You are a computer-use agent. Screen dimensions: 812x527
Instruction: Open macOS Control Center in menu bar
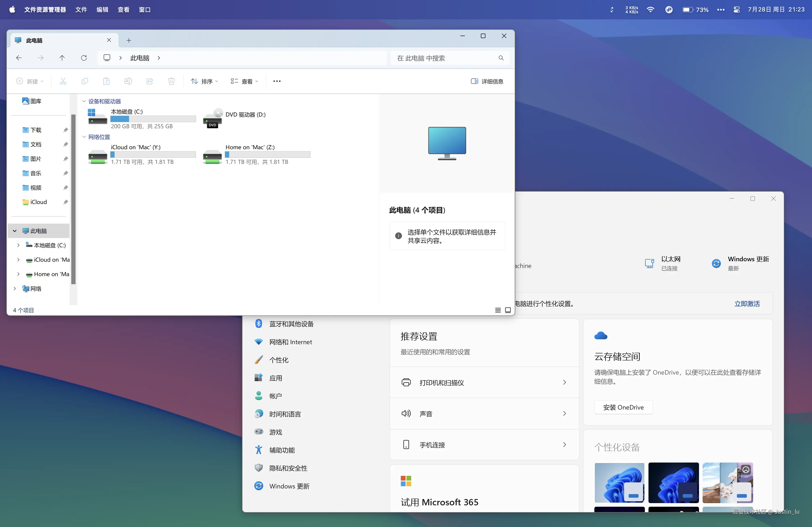736,9
